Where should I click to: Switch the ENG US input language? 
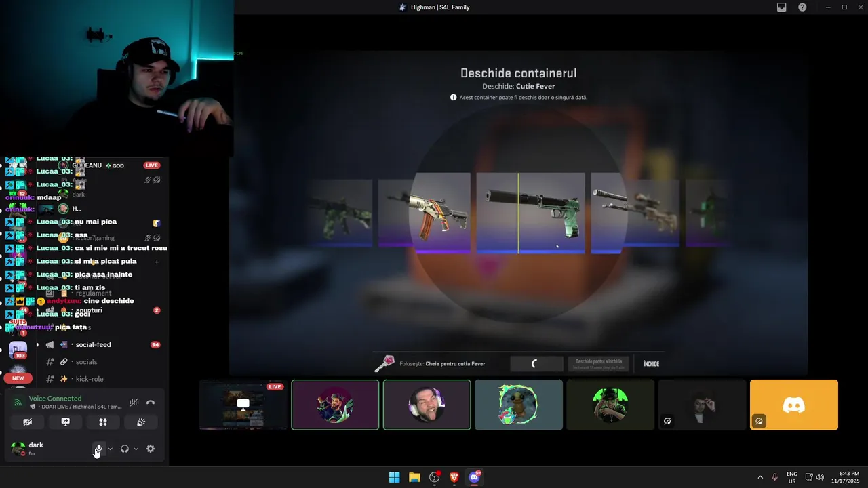coord(792,477)
